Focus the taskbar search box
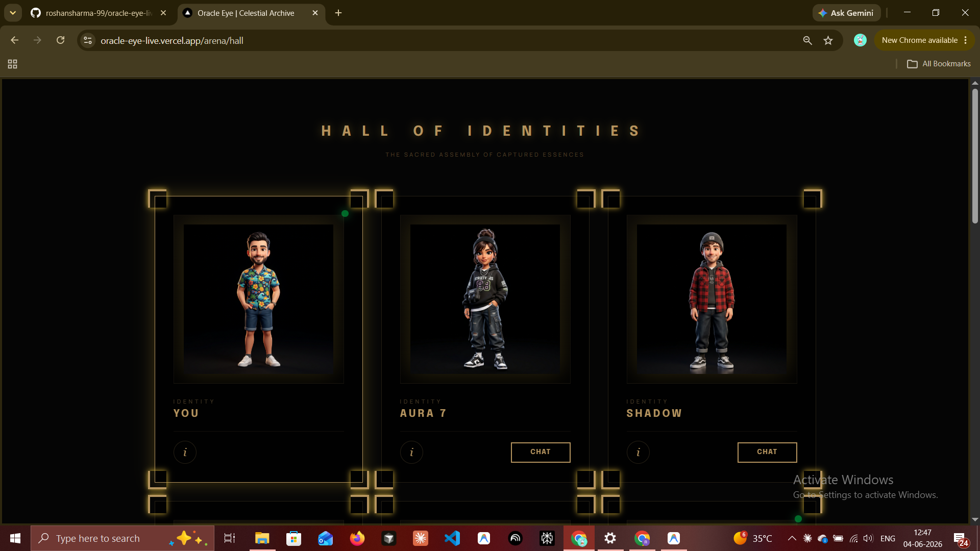The image size is (980, 551). [x=122, y=538]
